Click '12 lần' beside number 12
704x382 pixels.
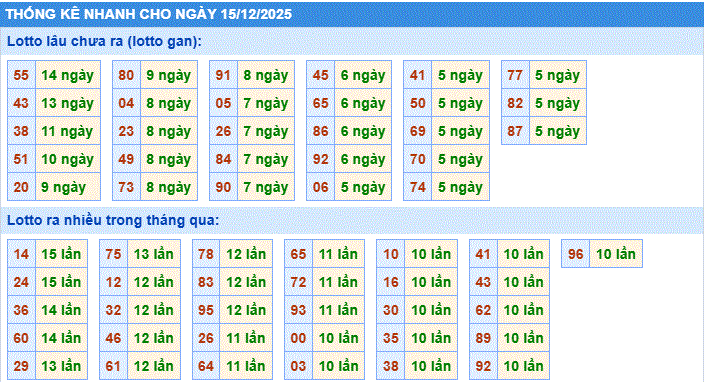pyautogui.click(x=154, y=282)
